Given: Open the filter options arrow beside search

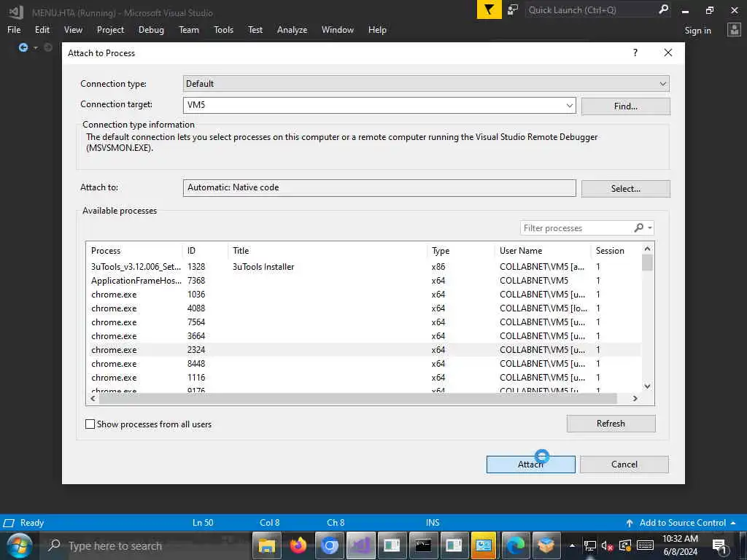Looking at the screenshot, I should 650,228.
